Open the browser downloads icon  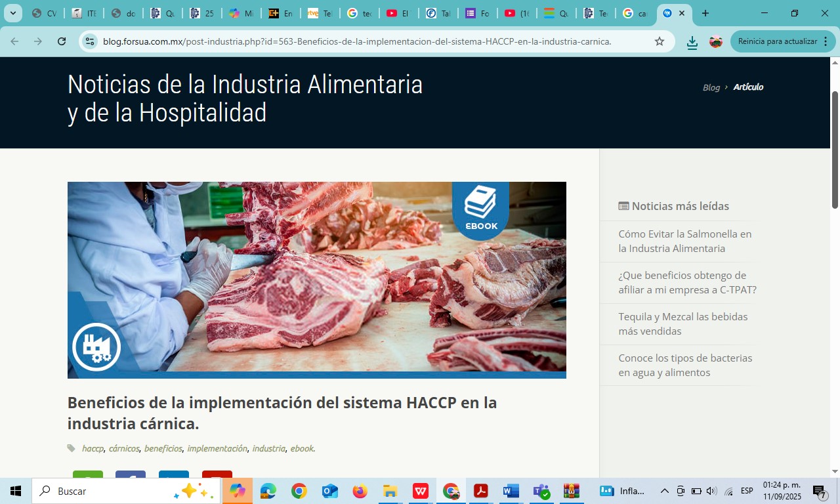point(692,42)
